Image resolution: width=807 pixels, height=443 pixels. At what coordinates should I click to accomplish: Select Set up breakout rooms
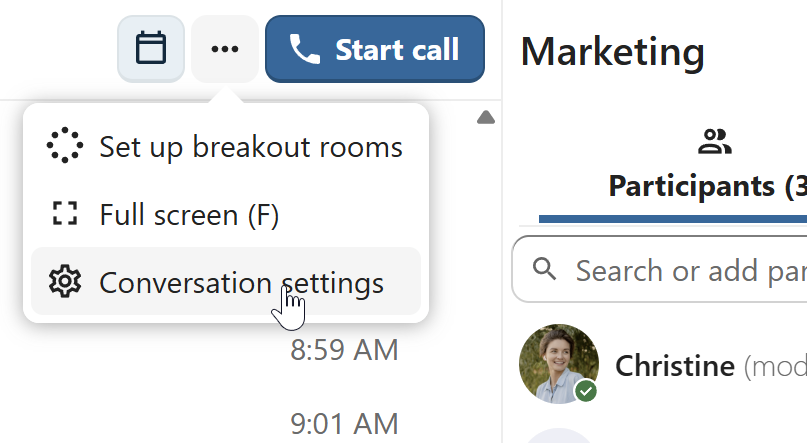pyautogui.click(x=226, y=147)
